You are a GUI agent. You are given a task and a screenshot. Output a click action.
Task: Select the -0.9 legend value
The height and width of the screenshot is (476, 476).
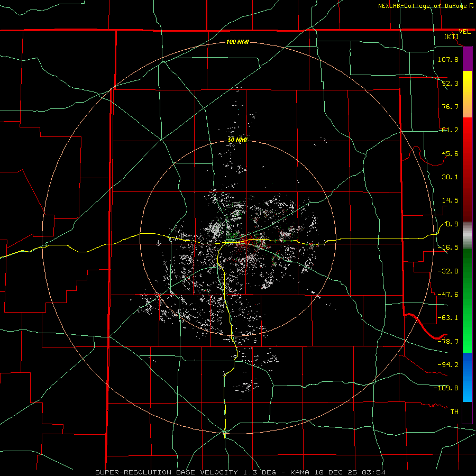(450, 224)
